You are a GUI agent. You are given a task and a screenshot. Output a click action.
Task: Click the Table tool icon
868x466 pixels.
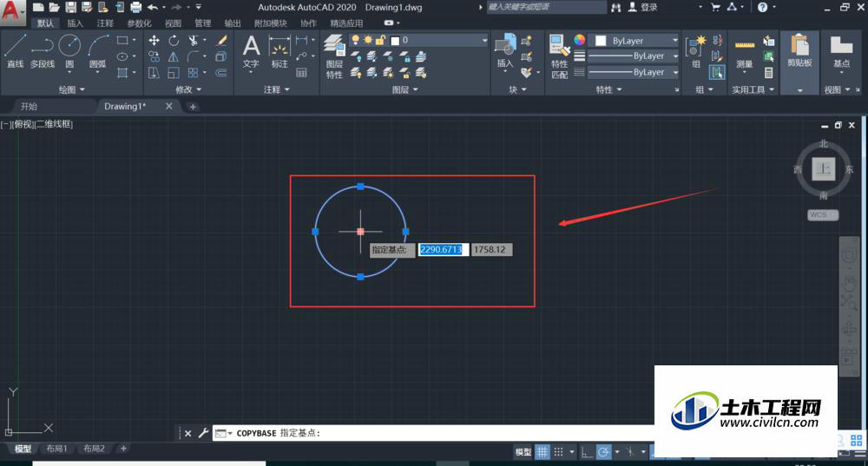[x=302, y=73]
